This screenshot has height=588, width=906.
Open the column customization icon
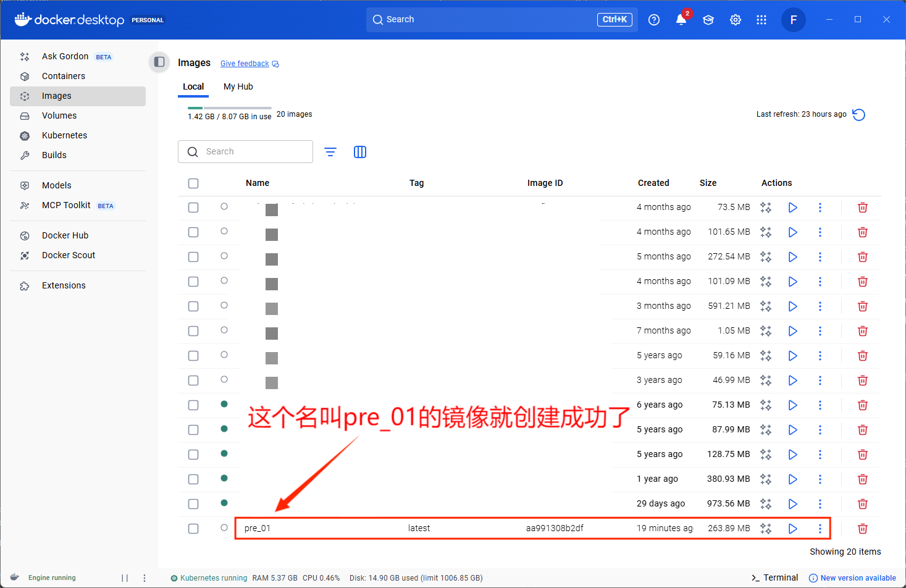point(360,151)
